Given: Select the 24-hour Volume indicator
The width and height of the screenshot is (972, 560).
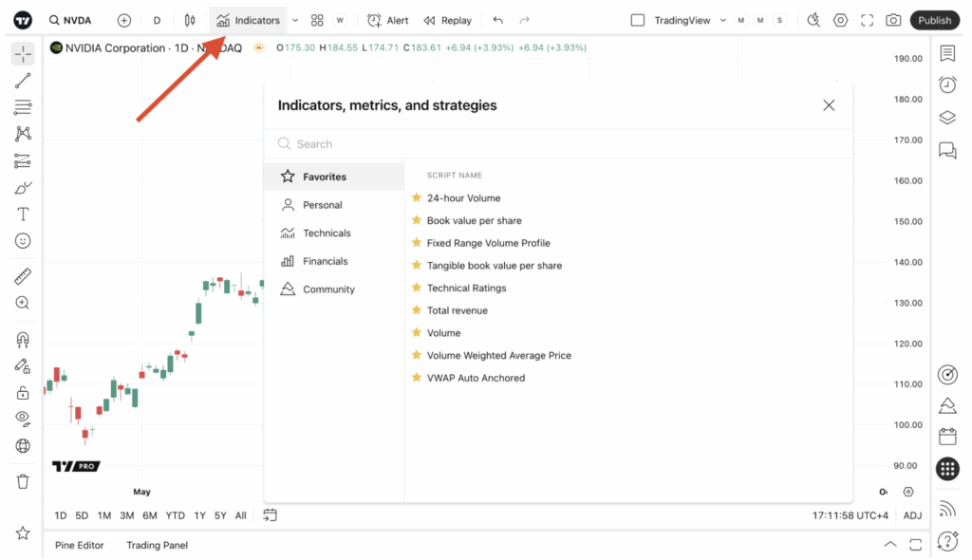Looking at the screenshot, I should tap(464, 197).
